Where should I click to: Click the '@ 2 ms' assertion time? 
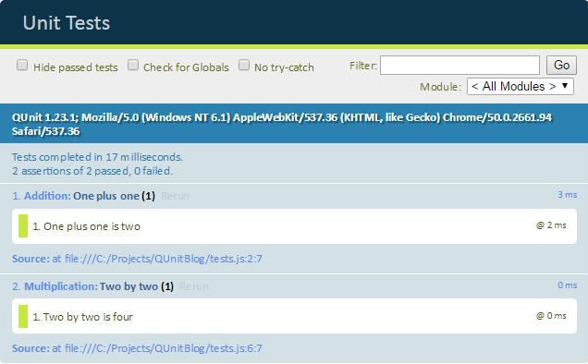[x=551, y=225]
